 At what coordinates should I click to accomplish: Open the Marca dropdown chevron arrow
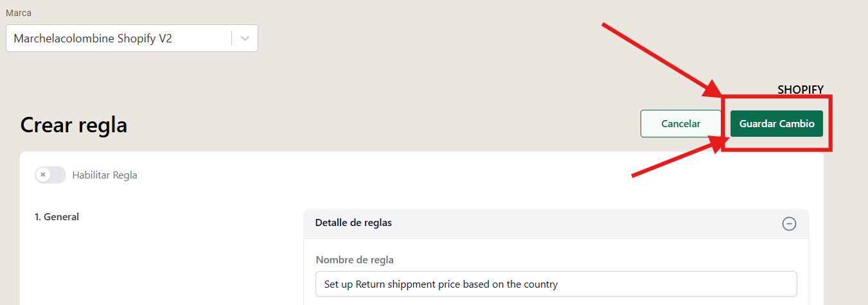tap(245, 39)
